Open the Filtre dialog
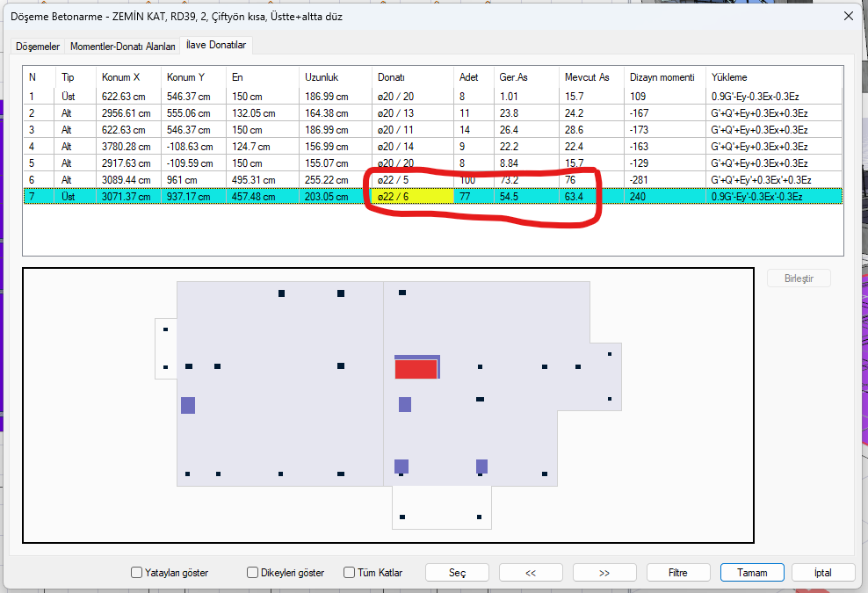 tap(678, 572)
